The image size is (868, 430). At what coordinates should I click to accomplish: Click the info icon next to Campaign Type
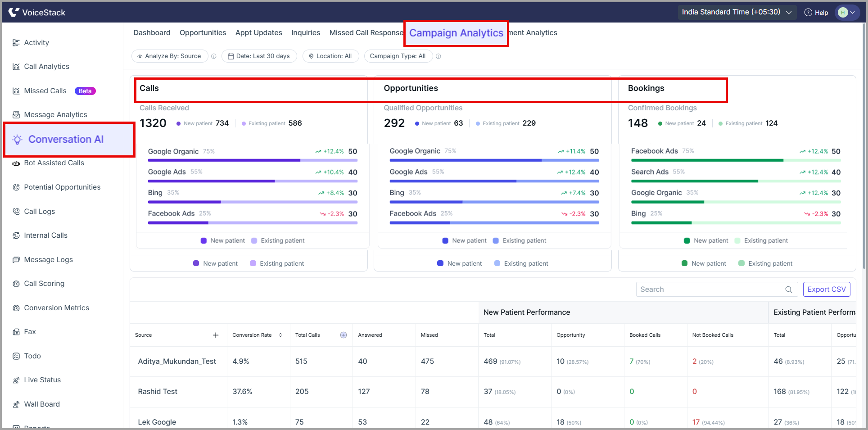439,56
